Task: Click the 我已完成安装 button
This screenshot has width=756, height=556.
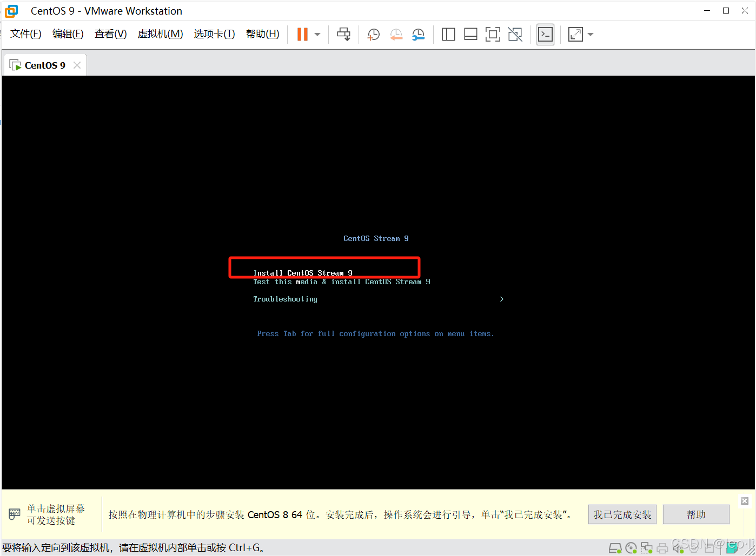Action: pos(622,514)
